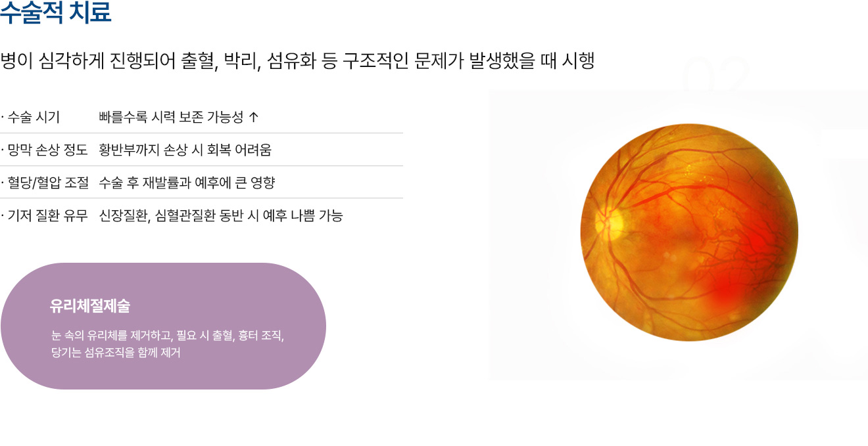
Task: Click the 당기는 섬유조직을 함께 제거 line
Action: [x=116, y=353]
